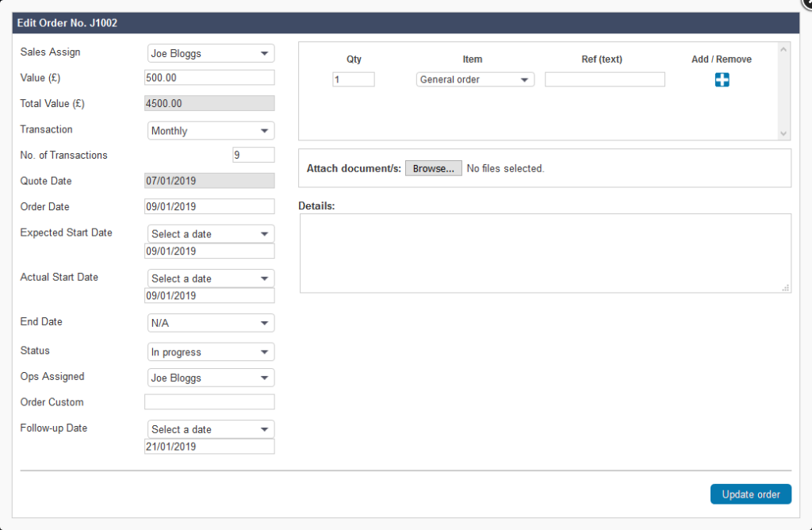Add a new item row using the plus icon
Viewport: 812px width, 530px height.
point(721,79)
